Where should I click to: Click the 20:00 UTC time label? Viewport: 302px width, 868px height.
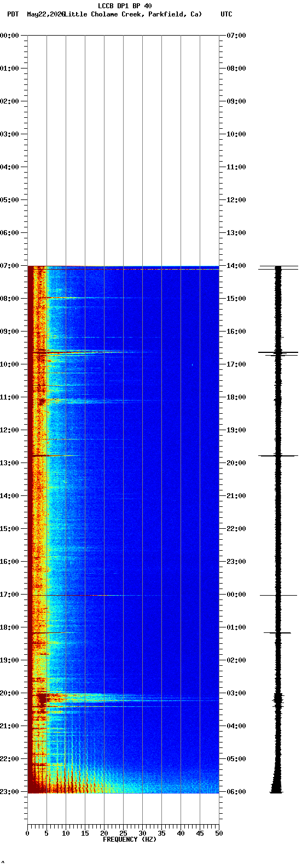(x=236, y=463)
